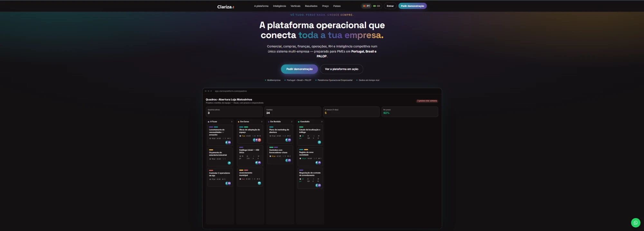Open the Licenciamento municipal card
Viewport: 644px width, 231px height.
(x=250, y=177)
